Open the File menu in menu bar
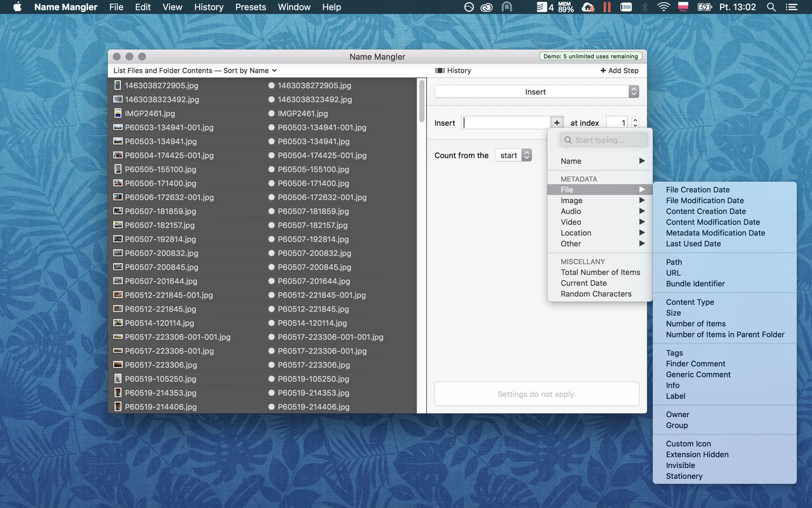This screenshot has height=508, width=812. pos(116,7)
